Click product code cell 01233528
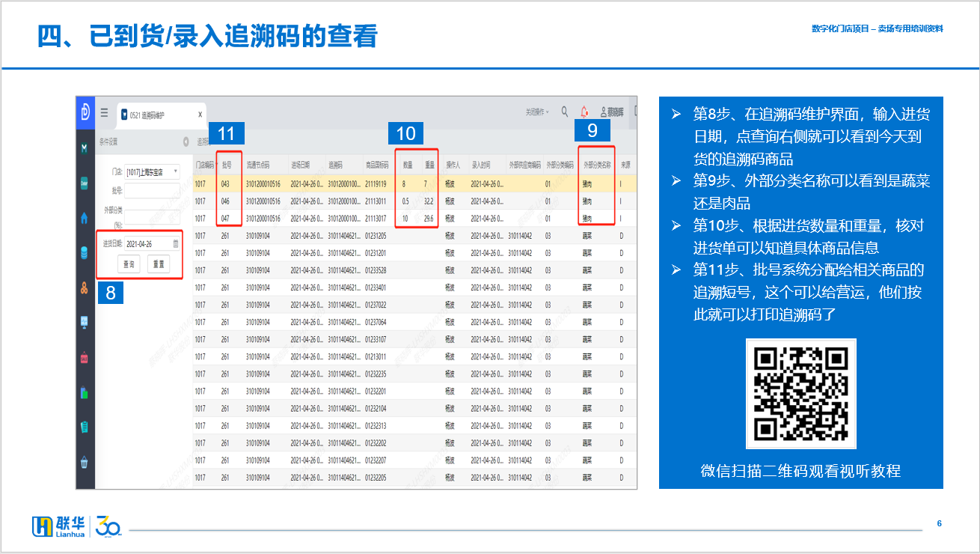The image size is (980, 554). click(x=376, y=270)
